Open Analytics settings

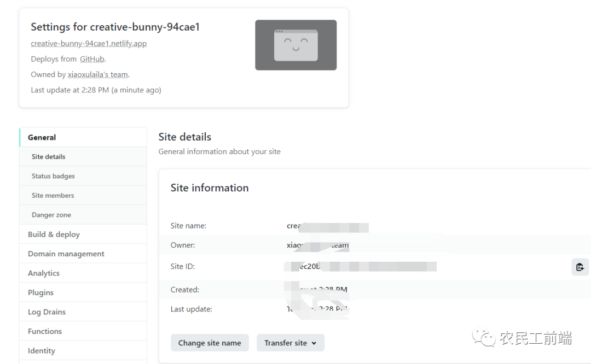[83, 273]
